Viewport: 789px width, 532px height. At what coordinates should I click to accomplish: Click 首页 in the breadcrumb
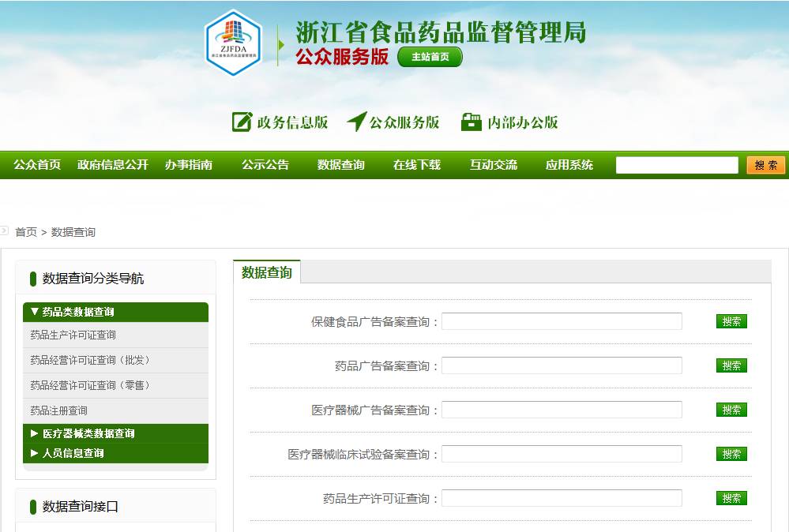coord(26,232)
